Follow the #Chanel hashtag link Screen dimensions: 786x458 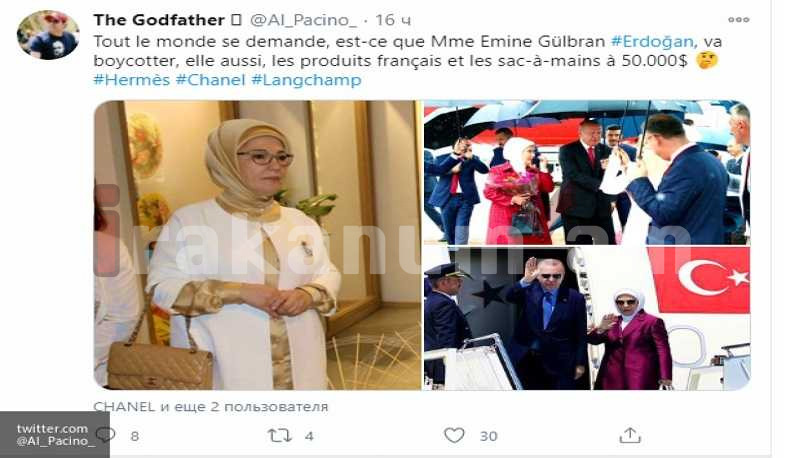point(211,80)
